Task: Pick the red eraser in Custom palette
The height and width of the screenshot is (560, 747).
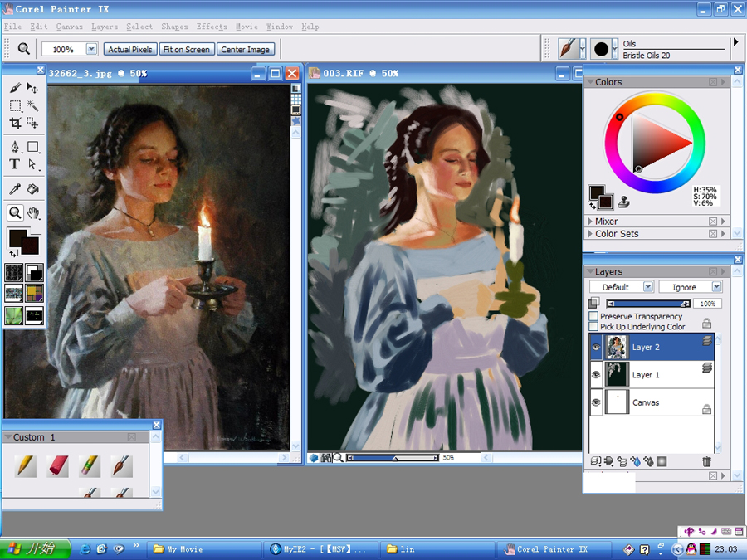Action: (57, 465)
